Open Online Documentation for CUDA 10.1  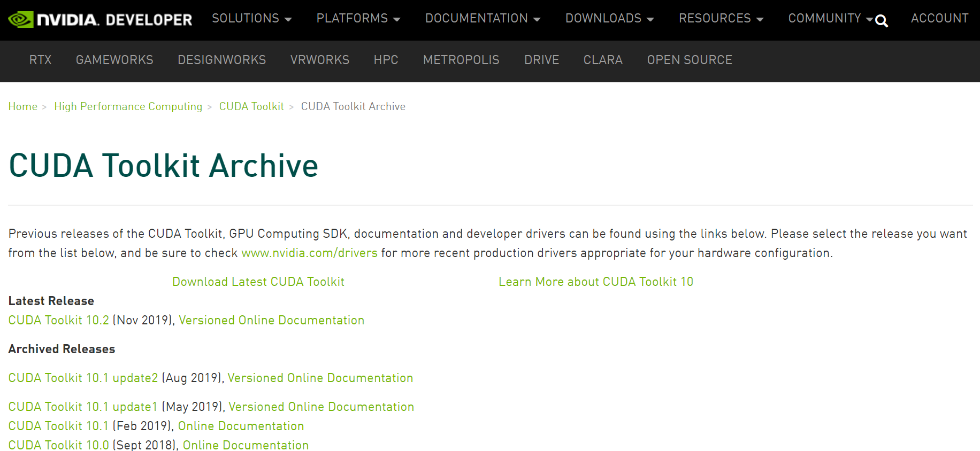(x=241, y=426)
